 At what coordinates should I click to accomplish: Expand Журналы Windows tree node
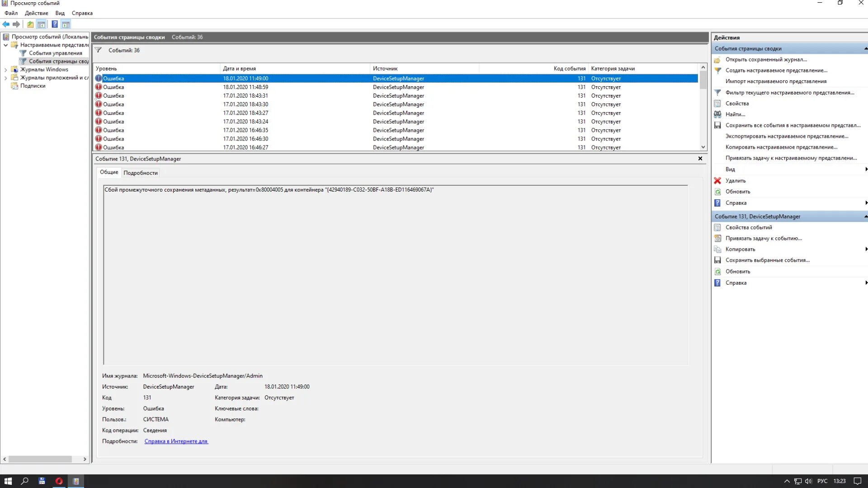click(5, 70)
